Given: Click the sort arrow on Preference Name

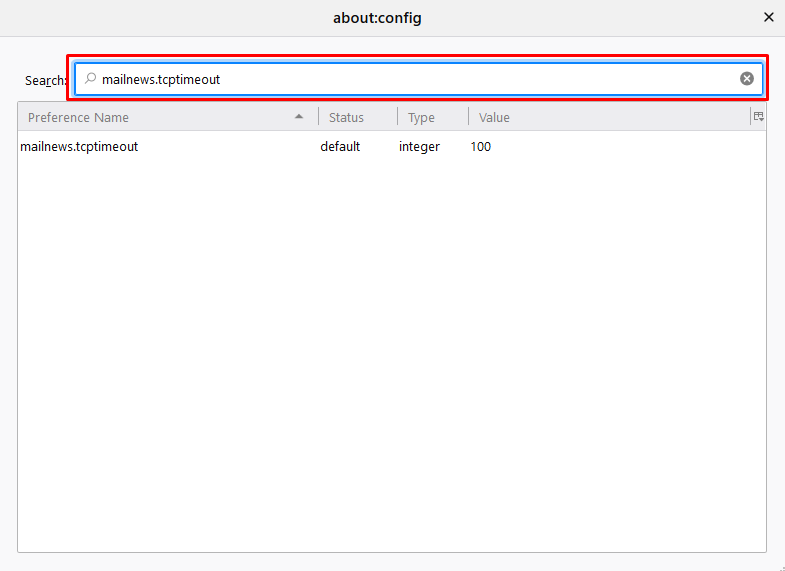Looking at the screenshot, I should (x=299, y=117).
